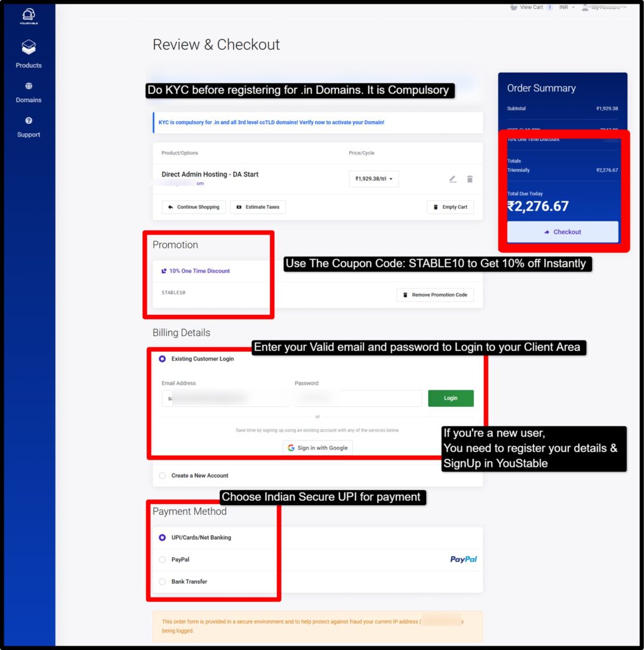Select Existing Customer Login radio
This screenshot has height=650, width=644.
[162, 359]
